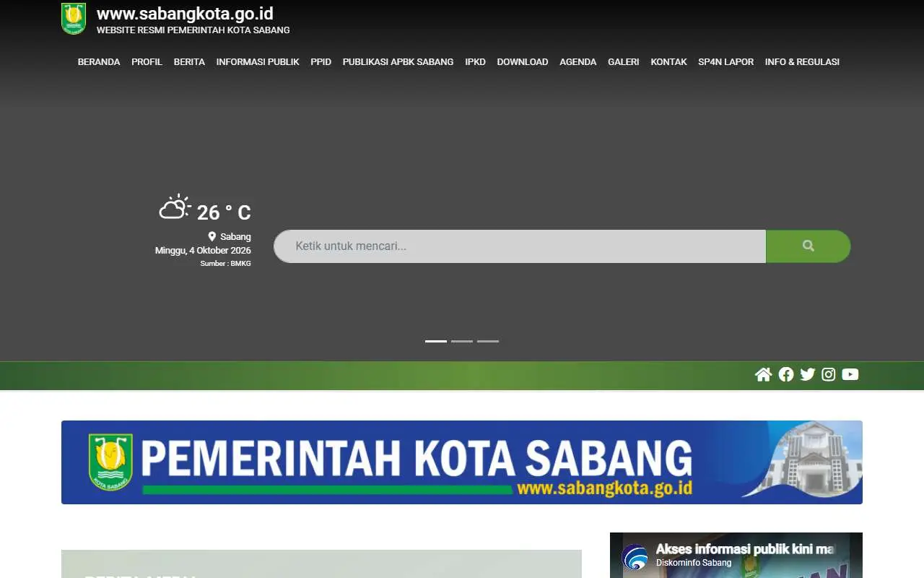
Task: Select the second carousel slide indicator
Action: (462, 341)
